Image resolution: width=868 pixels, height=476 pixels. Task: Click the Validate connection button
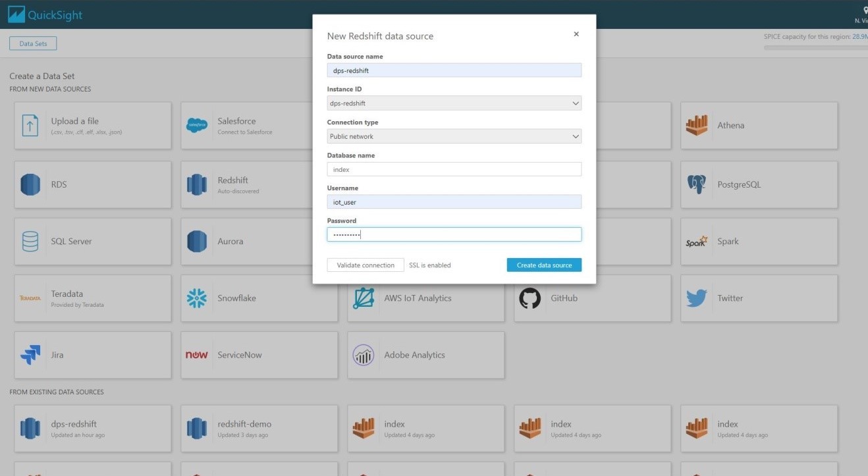coord(366,265)
